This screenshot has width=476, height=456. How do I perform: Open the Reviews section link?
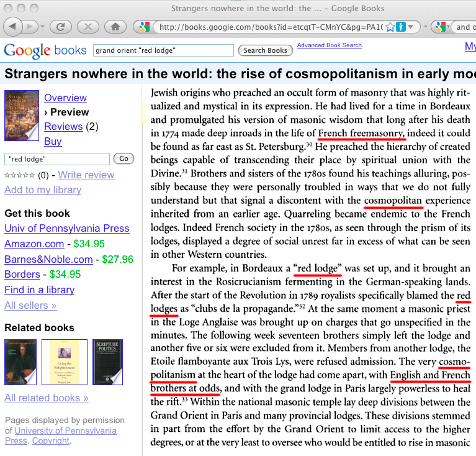pos(63,126)
